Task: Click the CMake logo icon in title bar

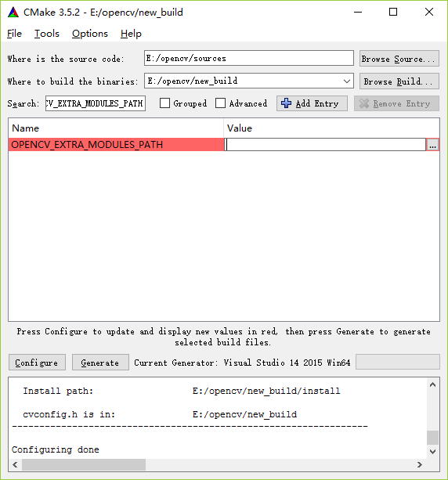Action: click(13, 13)
